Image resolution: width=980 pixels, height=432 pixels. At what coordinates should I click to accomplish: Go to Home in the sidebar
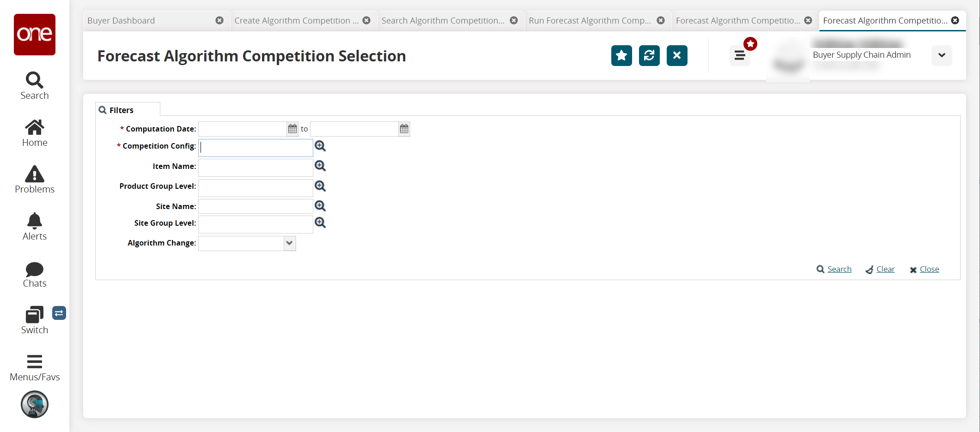(x=35, y=127)
